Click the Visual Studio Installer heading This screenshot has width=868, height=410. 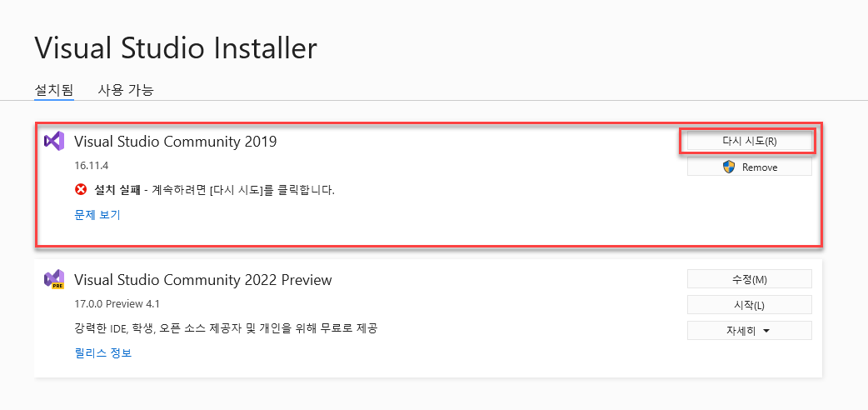176,47
